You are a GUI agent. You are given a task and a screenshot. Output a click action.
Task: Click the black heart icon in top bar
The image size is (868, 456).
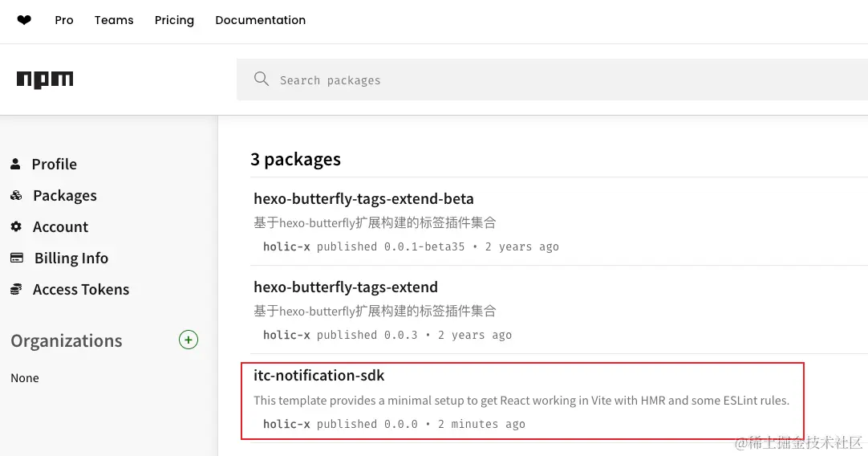[24, 20]
